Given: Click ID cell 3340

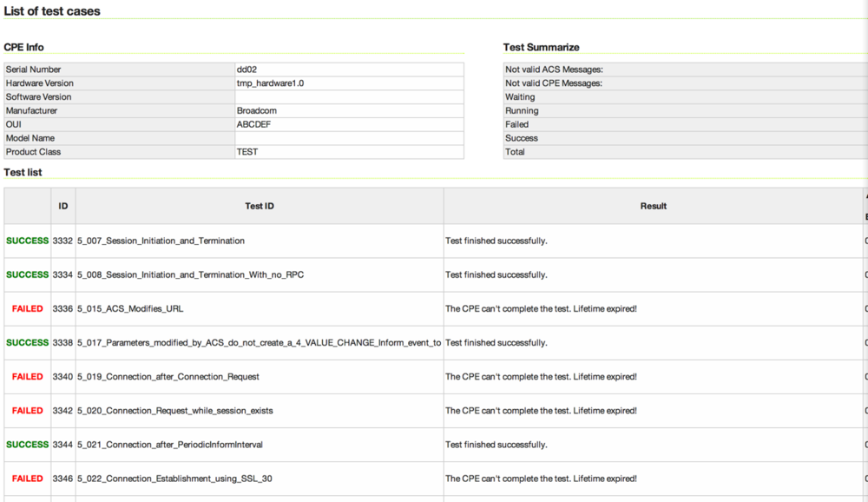Looking at the screenshot, I should pos(62,377).
